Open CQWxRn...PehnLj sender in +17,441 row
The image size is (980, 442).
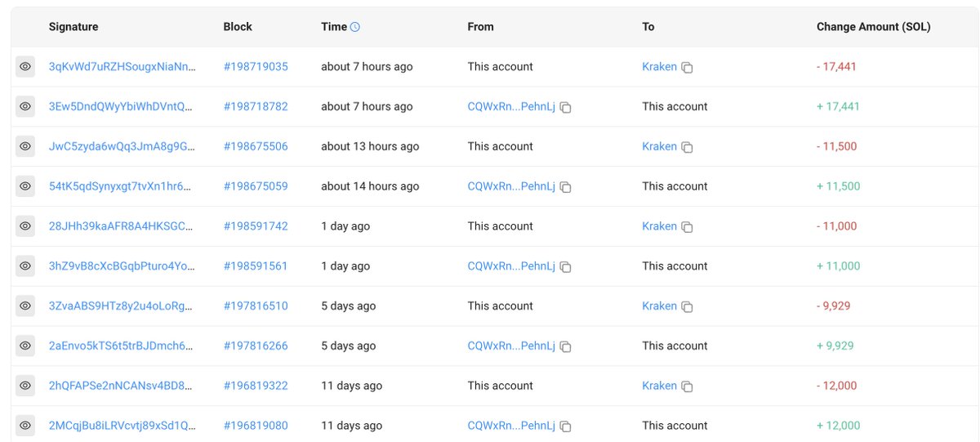pos(511,107)
